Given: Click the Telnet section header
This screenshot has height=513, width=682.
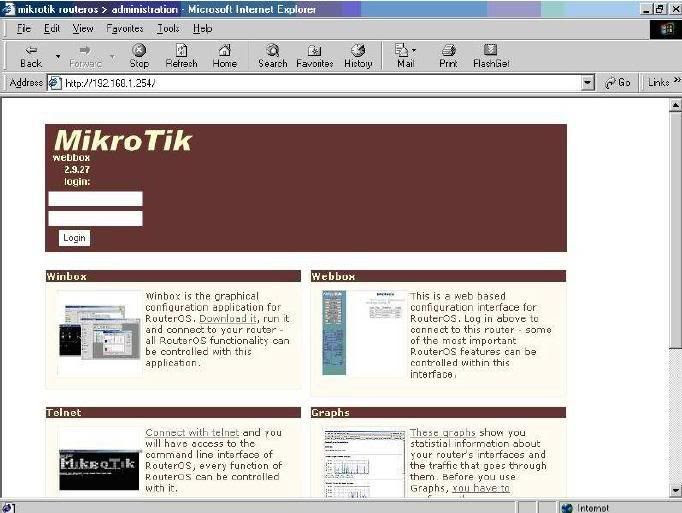Looking at the screenshot, I should point(173,412).
